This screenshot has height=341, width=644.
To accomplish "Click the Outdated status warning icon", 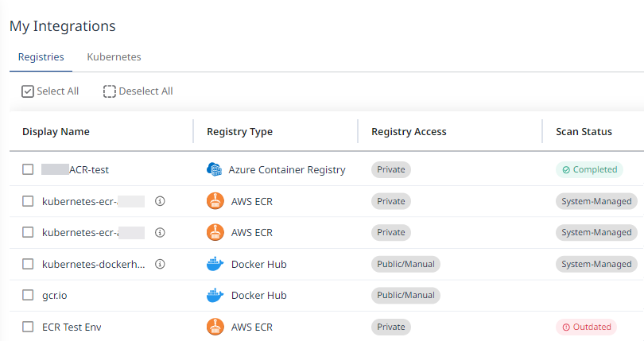I will click(x=566, y=327).
